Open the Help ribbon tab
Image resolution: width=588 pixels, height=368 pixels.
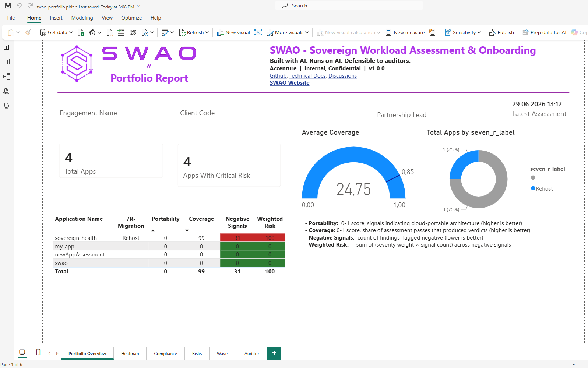click(x=156, y=18)
